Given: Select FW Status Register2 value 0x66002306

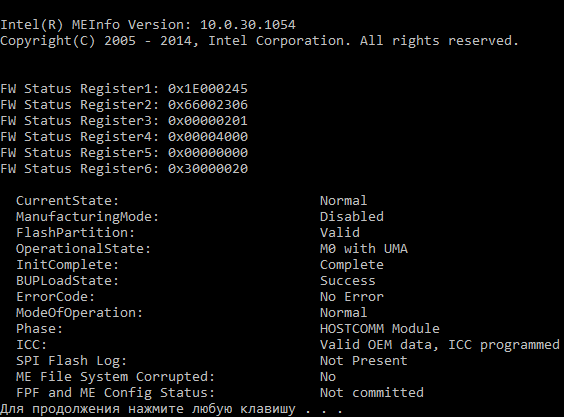Looking at the screenshot, I should (208, 105).
